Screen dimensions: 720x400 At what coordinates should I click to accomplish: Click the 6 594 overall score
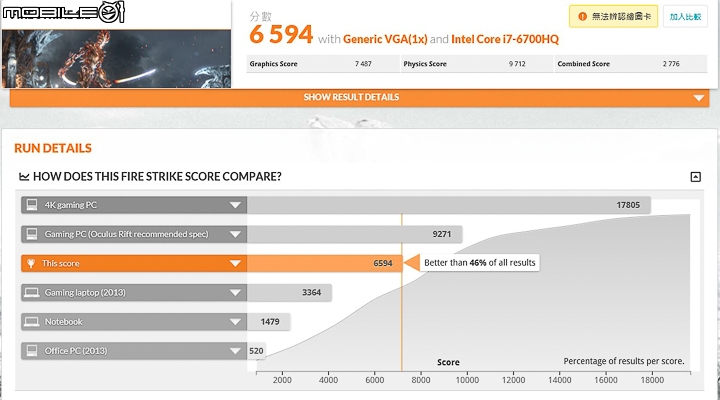281,34
